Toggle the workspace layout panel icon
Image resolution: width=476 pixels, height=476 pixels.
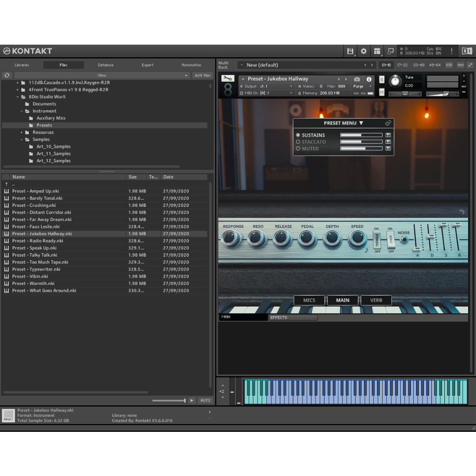377,51
